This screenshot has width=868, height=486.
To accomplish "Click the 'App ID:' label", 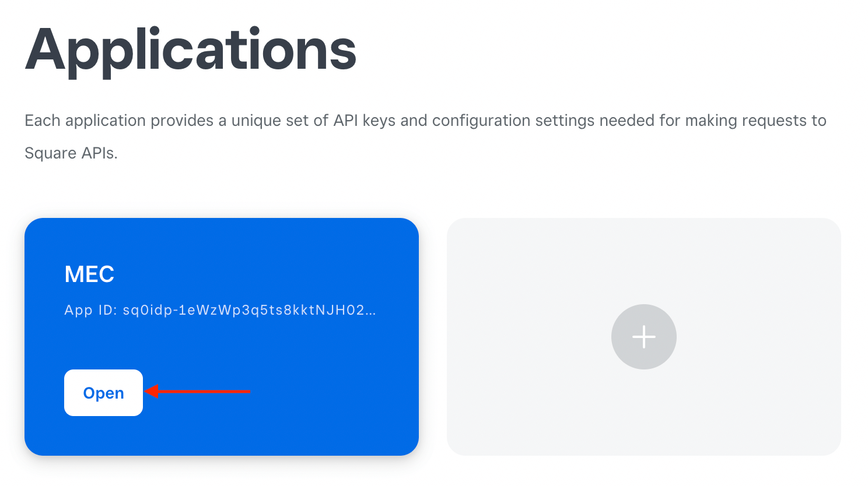I will (x=91, y=310).
